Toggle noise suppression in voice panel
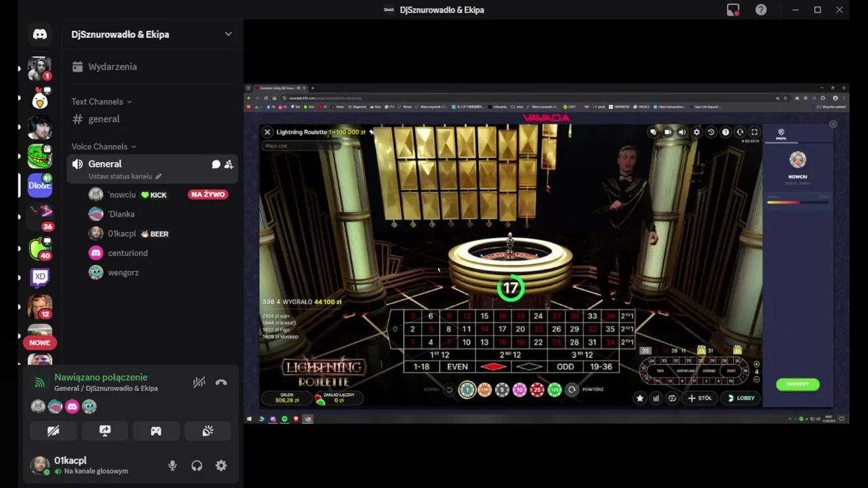Screen dimensions: 868x488 click(x=199, y=382)
